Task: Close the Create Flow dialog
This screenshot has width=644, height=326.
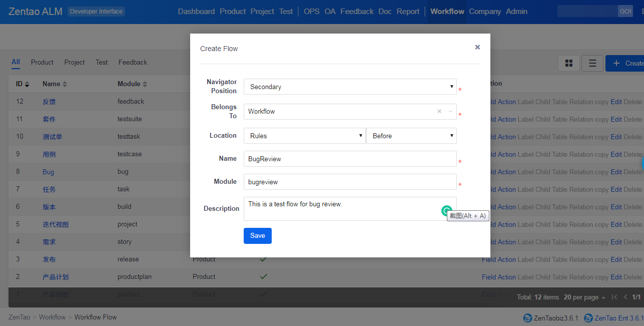Action: tap(477, 47)
